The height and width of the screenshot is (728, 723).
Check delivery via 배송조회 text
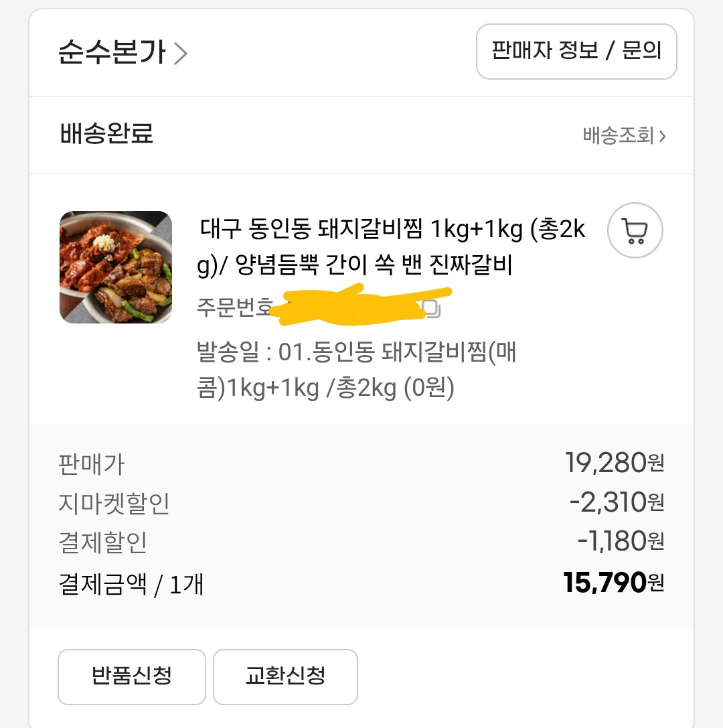(x=619, y=135)
